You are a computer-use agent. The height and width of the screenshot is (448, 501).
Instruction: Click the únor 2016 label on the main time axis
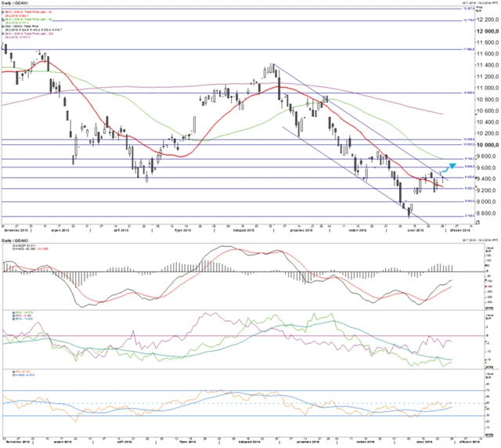coord(417,230)
